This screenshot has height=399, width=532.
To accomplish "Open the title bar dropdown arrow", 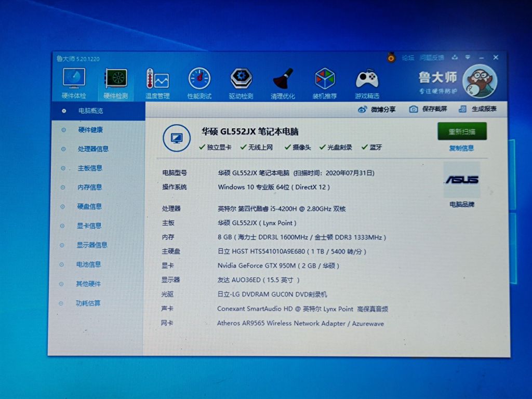I will pos(469,57).
